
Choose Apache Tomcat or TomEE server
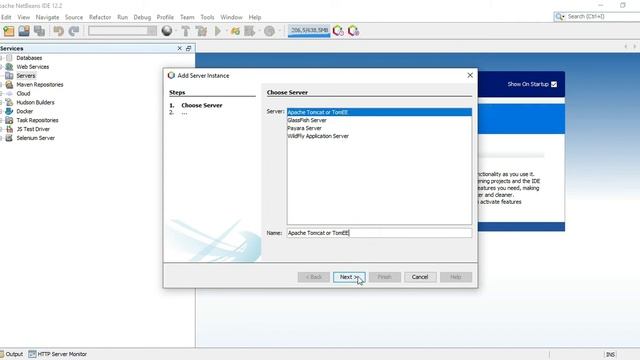(379, 112)
